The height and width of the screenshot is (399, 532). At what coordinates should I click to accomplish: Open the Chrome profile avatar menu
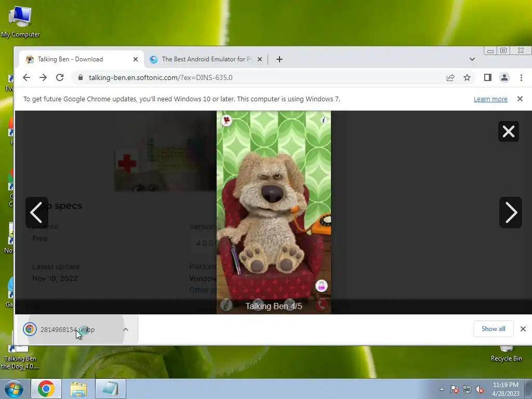coord(504,78)
